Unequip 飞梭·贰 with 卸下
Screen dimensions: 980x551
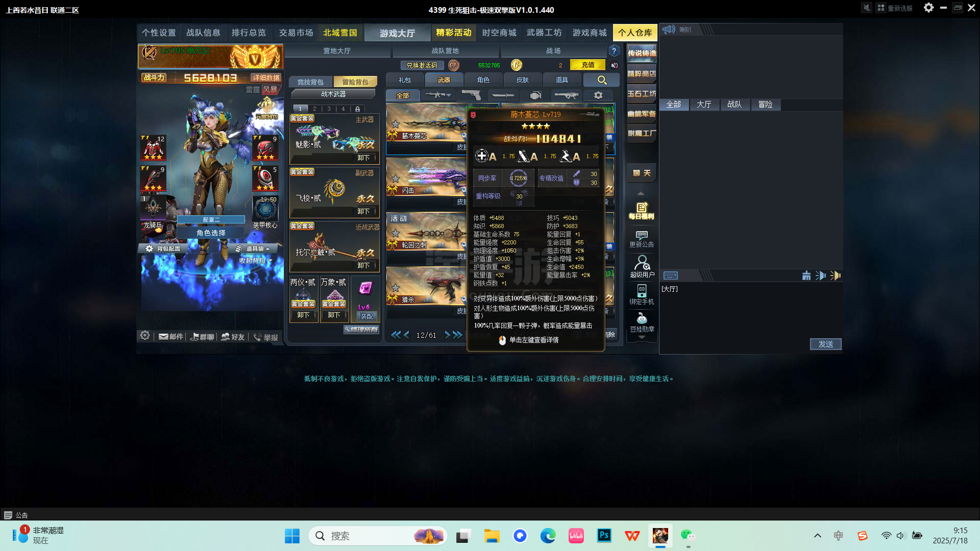[364, 211]
